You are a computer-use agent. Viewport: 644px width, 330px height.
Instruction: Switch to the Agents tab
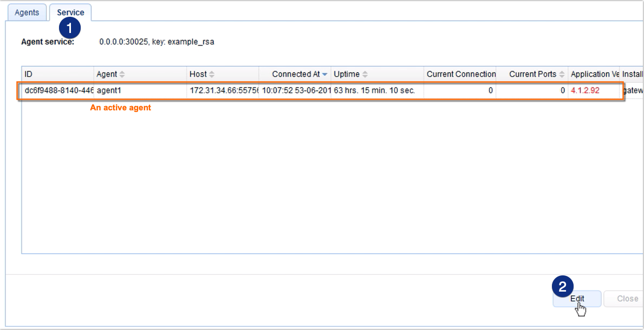coord(27,12)
